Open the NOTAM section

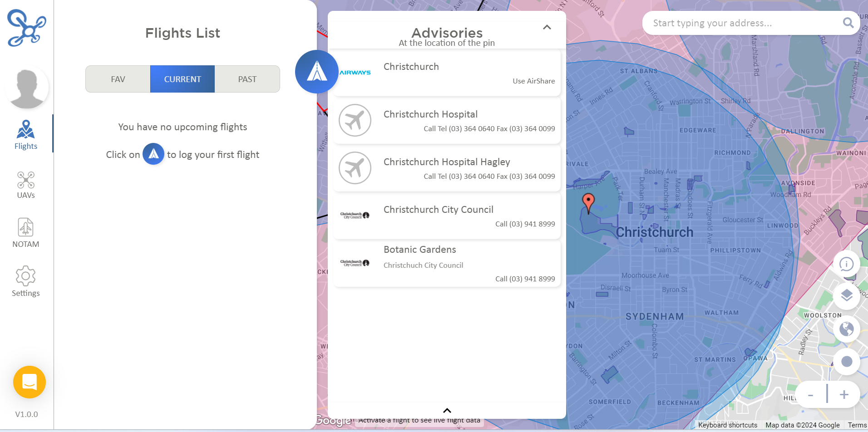(x=25, y=232)
